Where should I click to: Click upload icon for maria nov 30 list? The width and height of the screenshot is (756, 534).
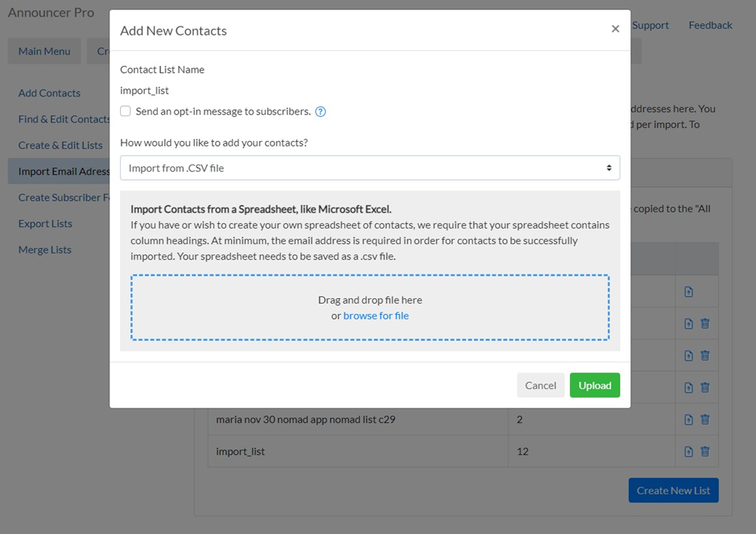689,419
